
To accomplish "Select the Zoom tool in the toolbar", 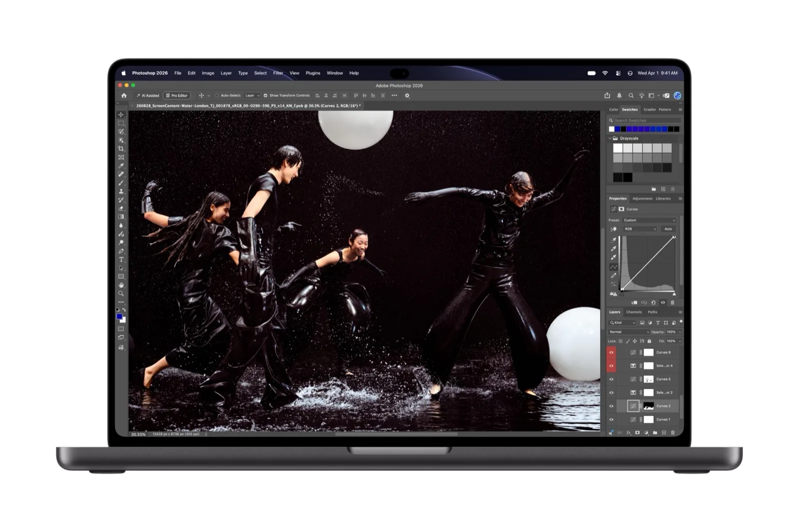I will tap(121, 293).
